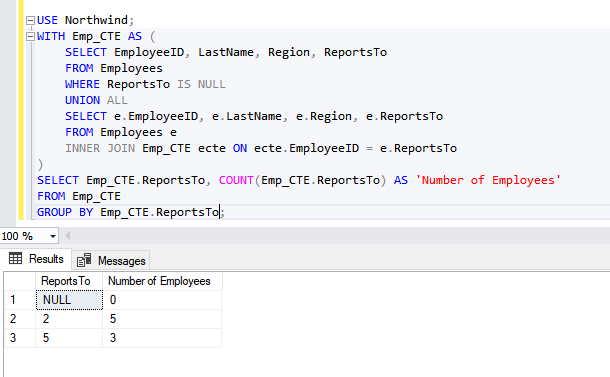Click the horizontal scroll left arrow

point(67,236)
